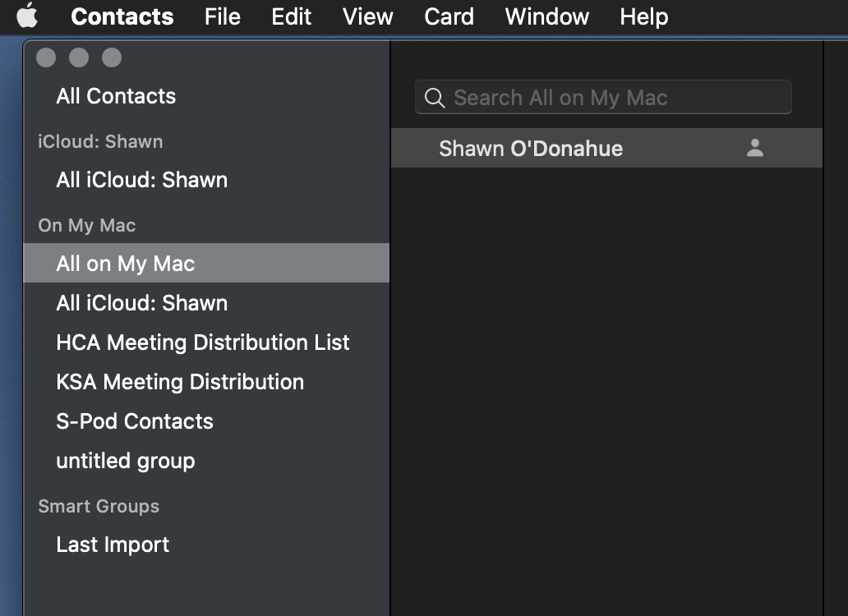Open the Card menu
The image size is (848, 616).
pos(449,16)
